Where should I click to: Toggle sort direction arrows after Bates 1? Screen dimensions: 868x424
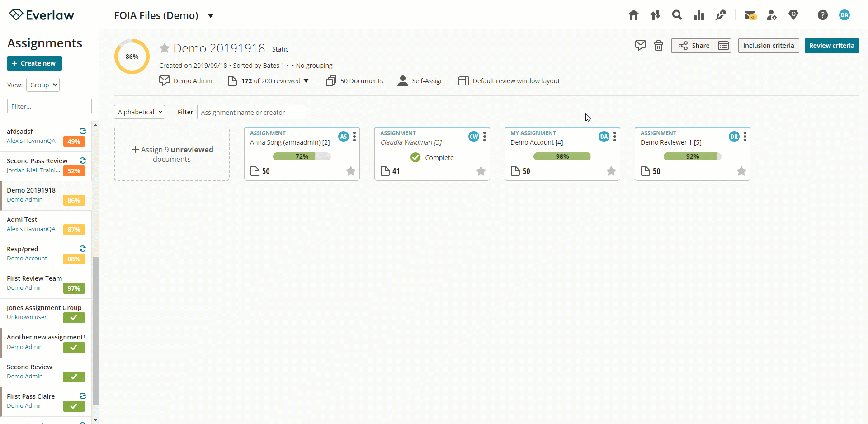(x=288, y=66)
